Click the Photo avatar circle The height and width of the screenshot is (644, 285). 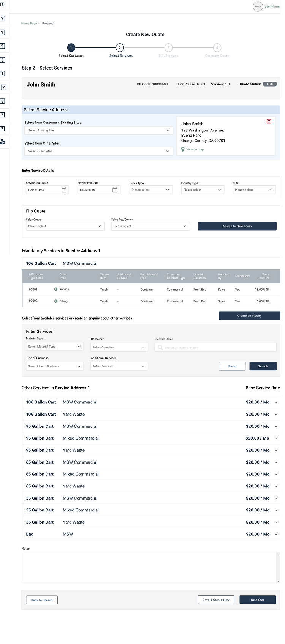coord(258,6)
